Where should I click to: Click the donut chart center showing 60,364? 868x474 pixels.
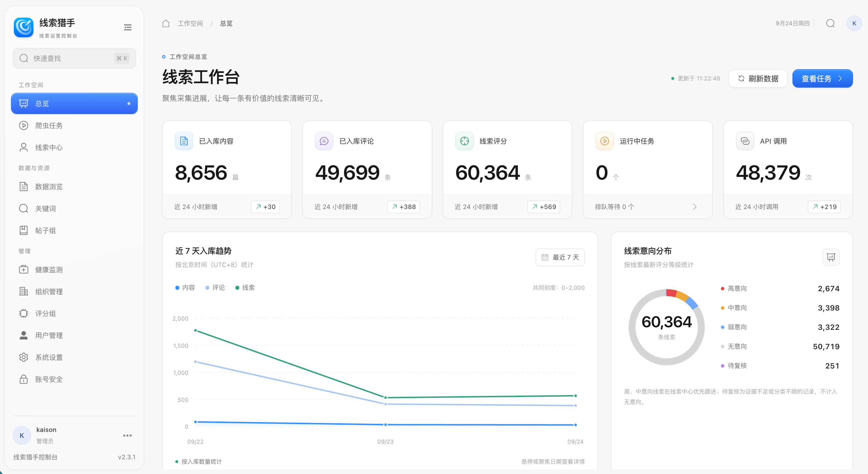(x=666, y=322)
